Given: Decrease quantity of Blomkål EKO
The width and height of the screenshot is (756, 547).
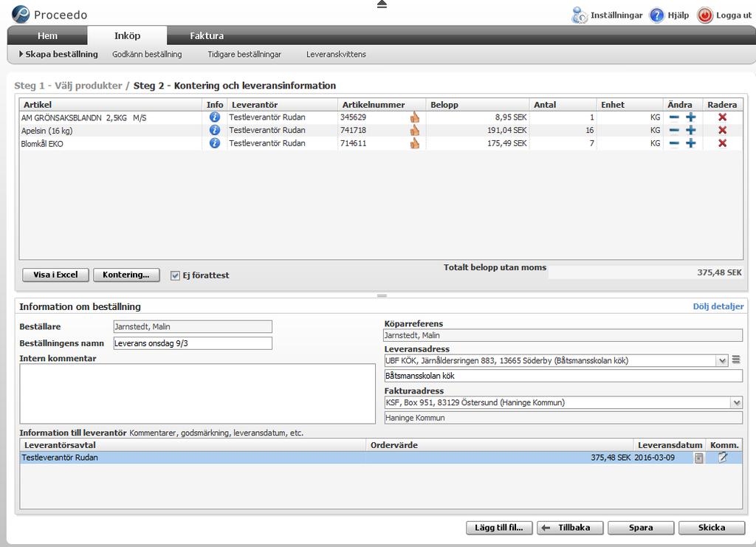Looking at the screenshot, I should [x=674, y=143].
